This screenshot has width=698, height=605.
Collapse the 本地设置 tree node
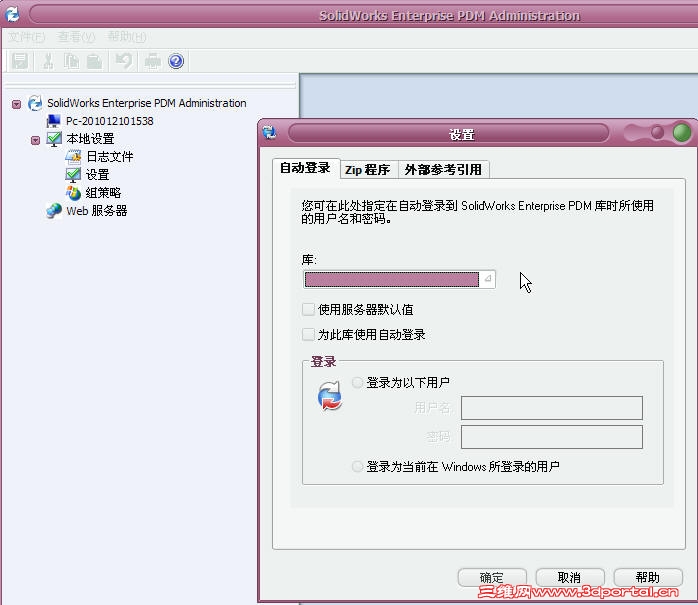tap(36, 140)
